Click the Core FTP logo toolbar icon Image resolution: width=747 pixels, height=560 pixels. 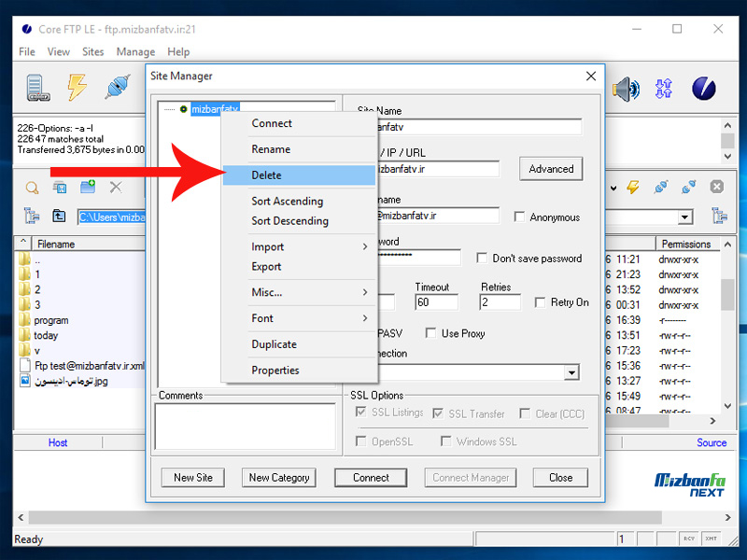coord(704,89)
